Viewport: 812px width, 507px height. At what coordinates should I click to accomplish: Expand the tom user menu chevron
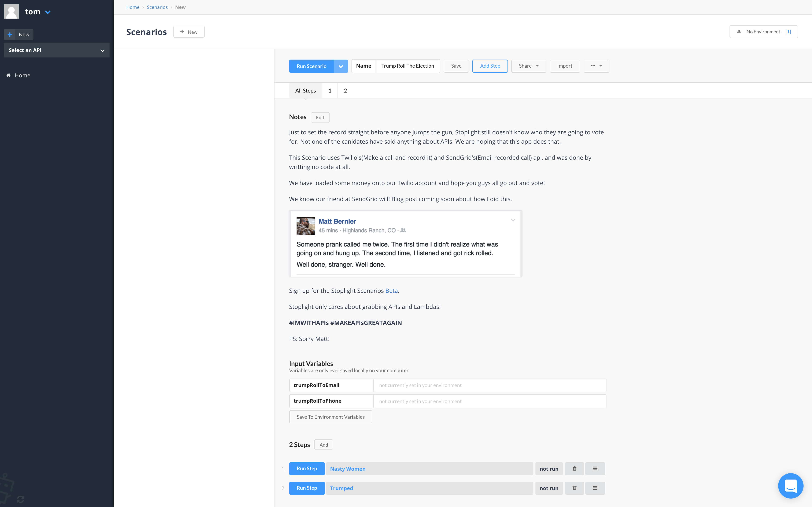click(48, 12)
